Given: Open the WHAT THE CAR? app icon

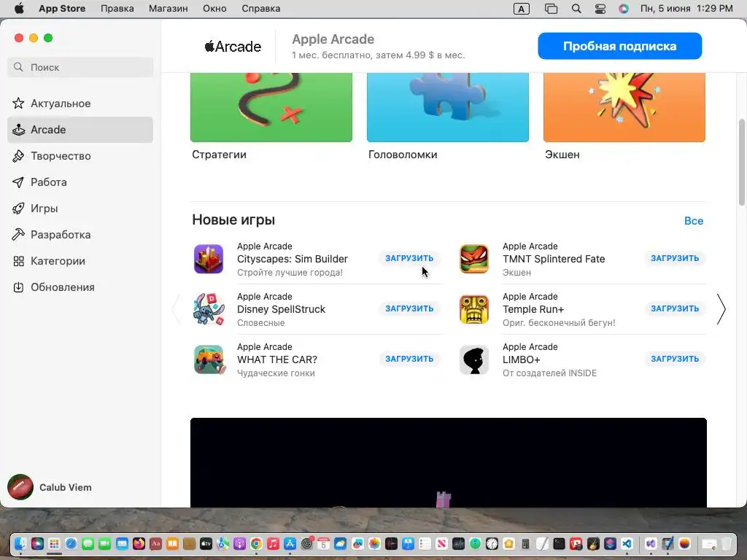Looking at the screenshot, I should (x=209, y=359).
